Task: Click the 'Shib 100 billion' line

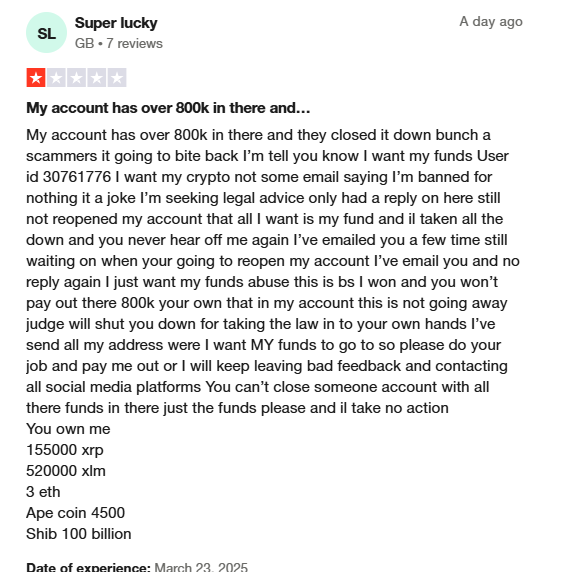Action: tap(79, 534)
